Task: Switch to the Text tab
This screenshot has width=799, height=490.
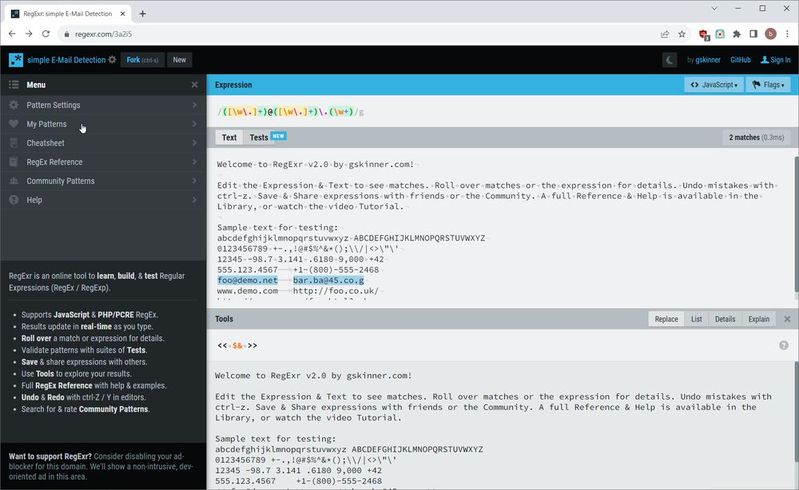Action: point(229,138)
